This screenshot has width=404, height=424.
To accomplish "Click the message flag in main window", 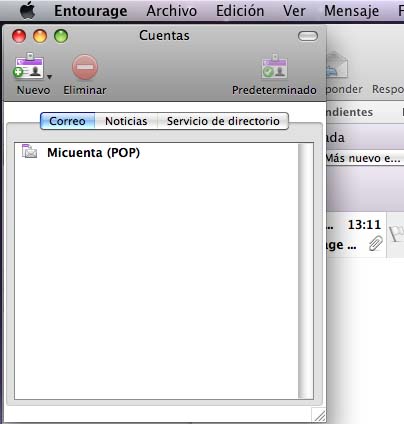I will click(396, 234).
